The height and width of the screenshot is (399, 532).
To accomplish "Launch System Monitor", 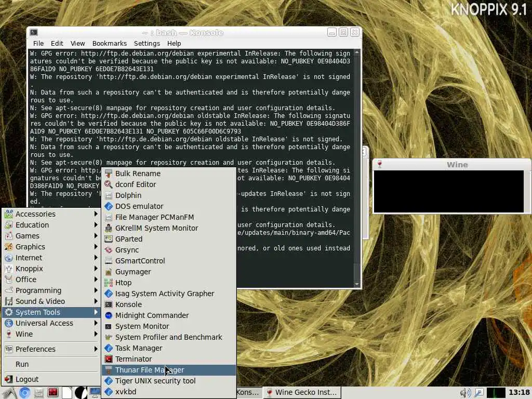I will click(169, 326).
